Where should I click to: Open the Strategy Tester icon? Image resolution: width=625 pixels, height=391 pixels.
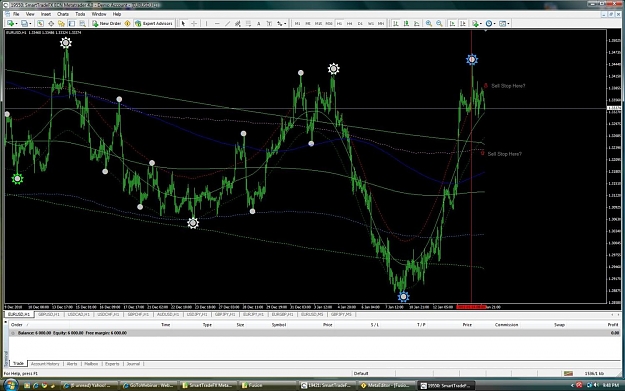click(82, 24)
